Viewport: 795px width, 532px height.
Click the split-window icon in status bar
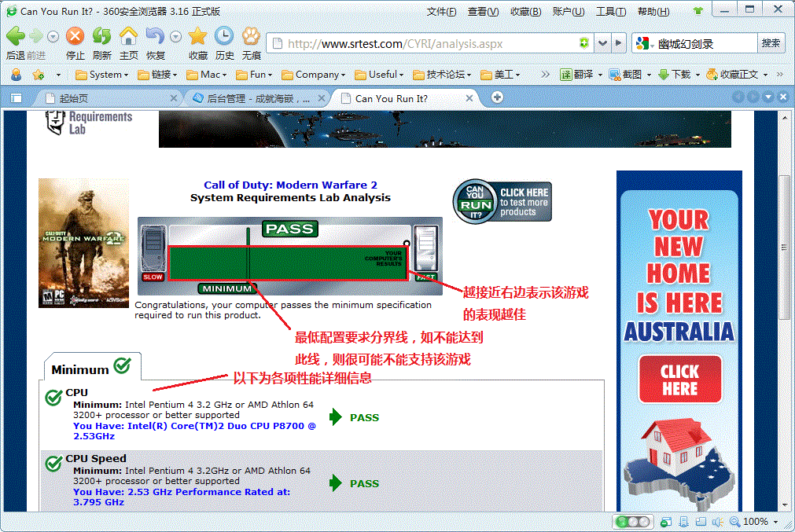tap(701, 521)
